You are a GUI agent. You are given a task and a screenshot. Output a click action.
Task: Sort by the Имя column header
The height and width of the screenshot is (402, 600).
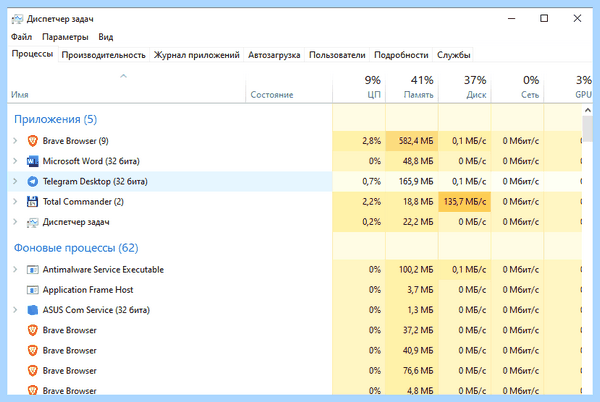tap(126, 88)
